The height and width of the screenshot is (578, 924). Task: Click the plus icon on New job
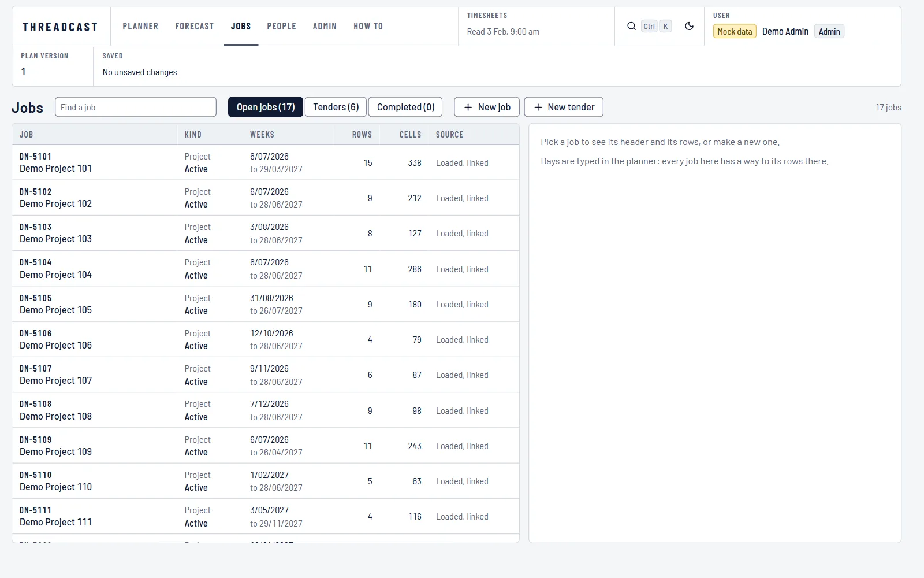click(x=468, y=107)
